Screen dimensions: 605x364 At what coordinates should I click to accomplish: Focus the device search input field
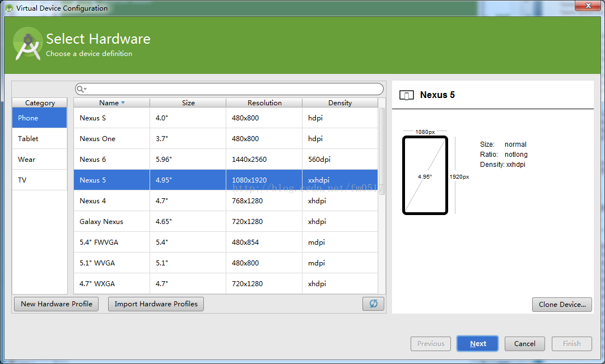(229, 89)
